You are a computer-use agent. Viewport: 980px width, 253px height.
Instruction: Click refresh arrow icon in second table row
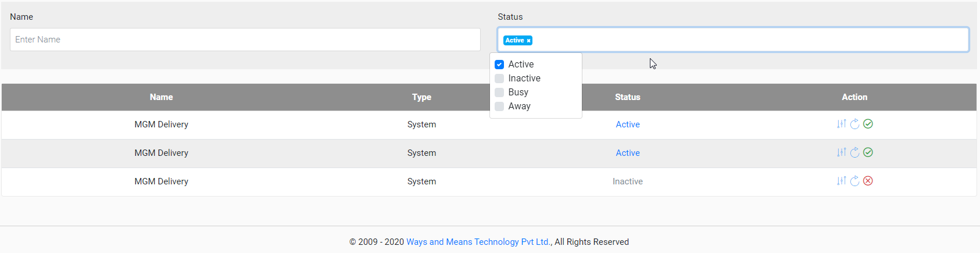coord(854,152)
